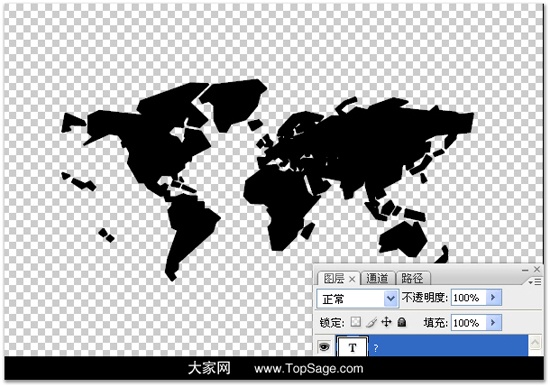Switch to the 图层 (Layers) tab
The width and height of the screenshot is (550, 387).
334,279
